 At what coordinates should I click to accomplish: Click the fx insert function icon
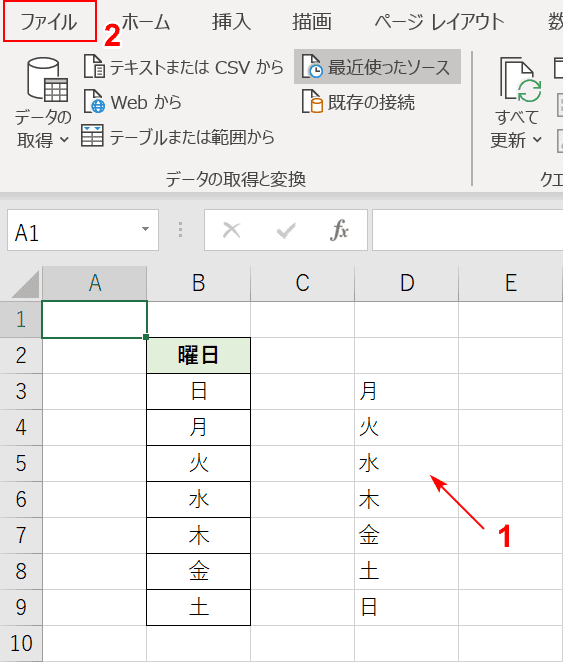(340, 230)
